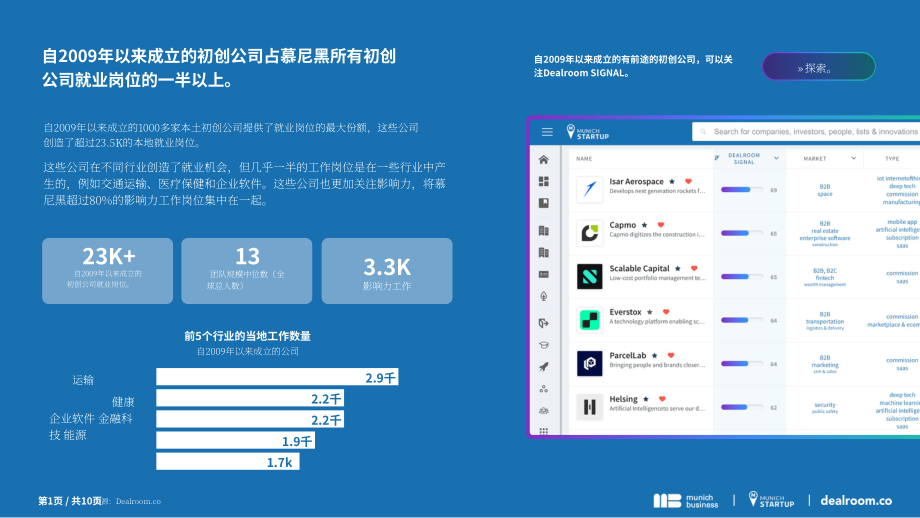Open the Isar Aerospace company name link
920x518 pixels.
pyautogui.click(x=636, y=182)
